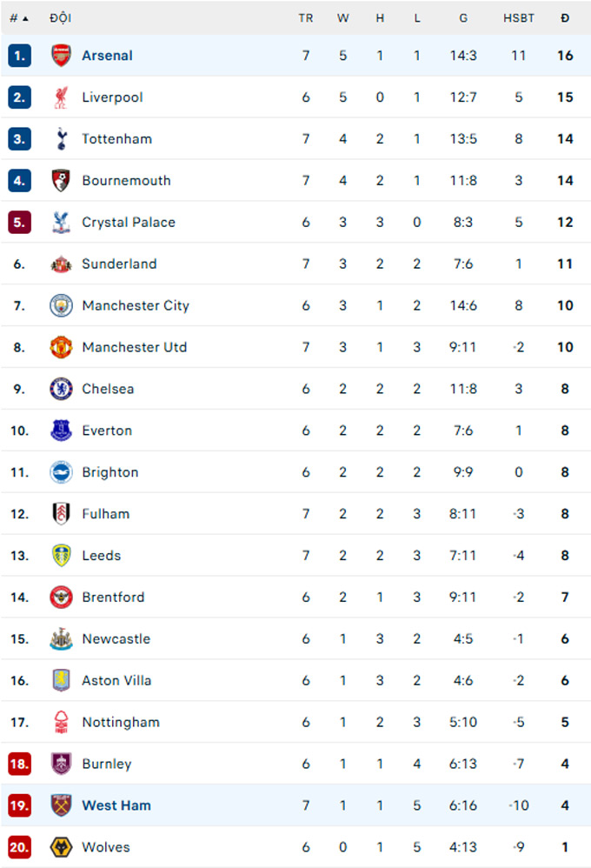This screenshot has width=591, height=868.
Task: Open the Manchester Utd team link
Action: pyautogui.click(x=134, y=347)
